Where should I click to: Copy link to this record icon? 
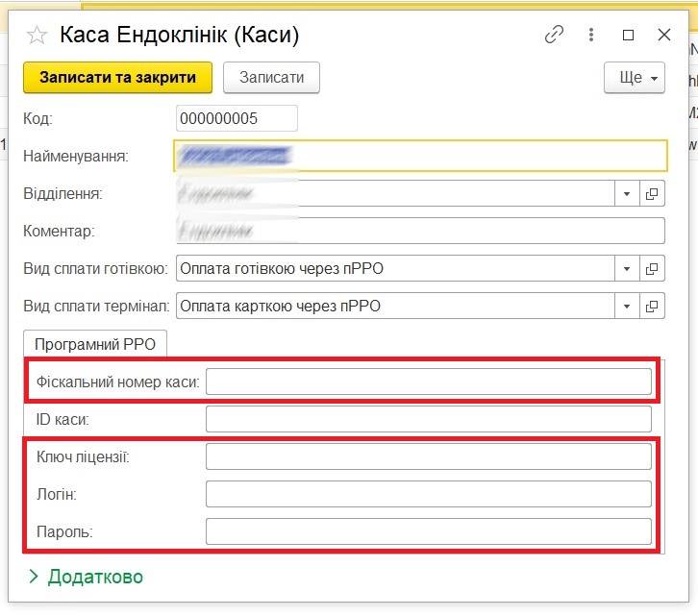click(x=554, y=35)
